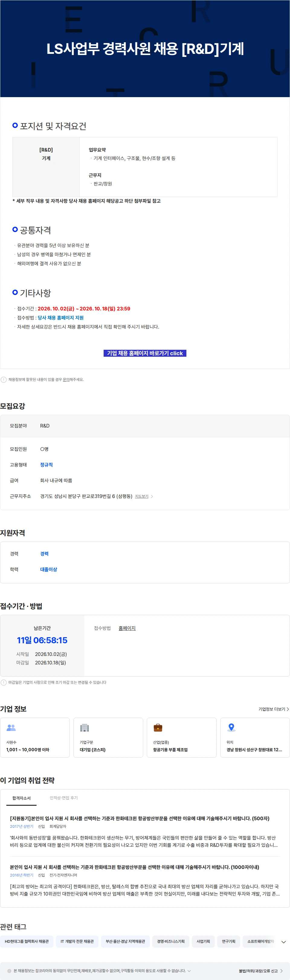Click 1,001 ~ 10,000명 이하 employee card
290x980 pixels.
click(35, 737)
